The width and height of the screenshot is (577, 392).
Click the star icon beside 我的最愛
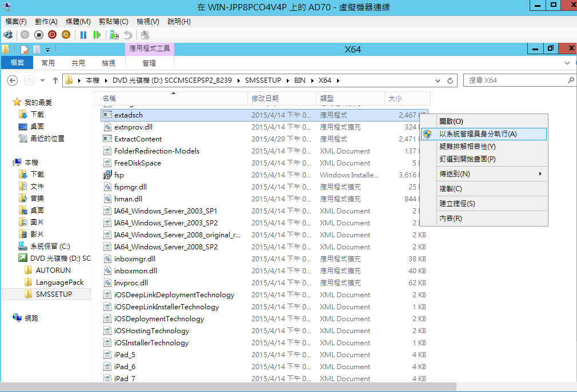17,102
